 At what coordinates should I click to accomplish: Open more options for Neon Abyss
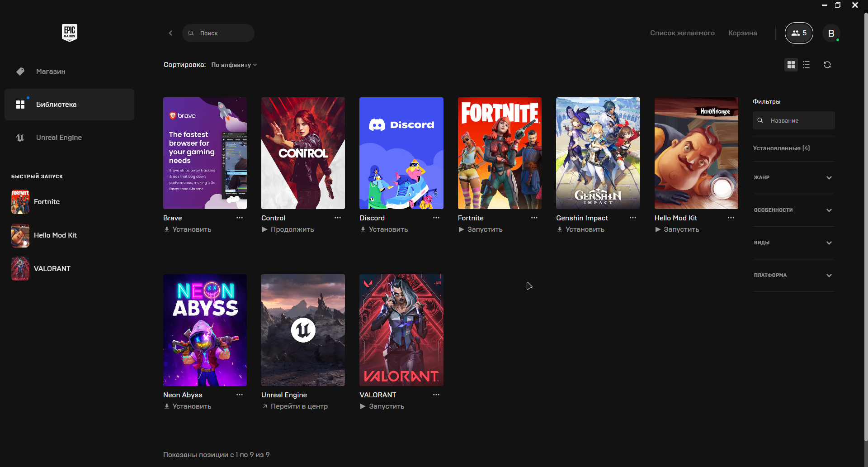tap(240, 395)
